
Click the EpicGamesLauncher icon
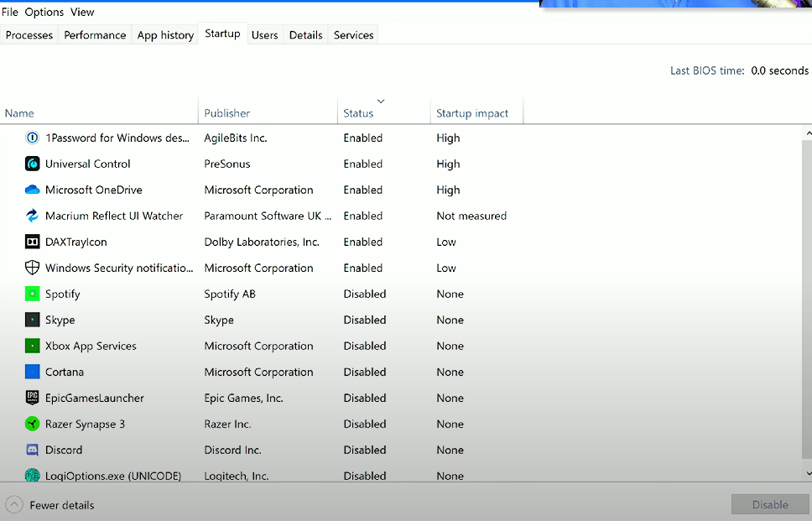32,398
